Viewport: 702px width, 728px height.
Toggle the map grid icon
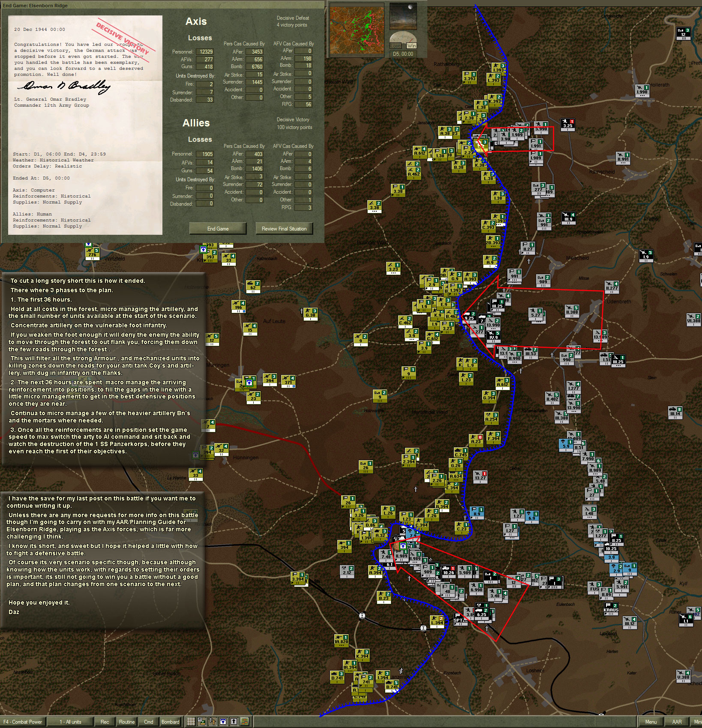click(191, 722)
